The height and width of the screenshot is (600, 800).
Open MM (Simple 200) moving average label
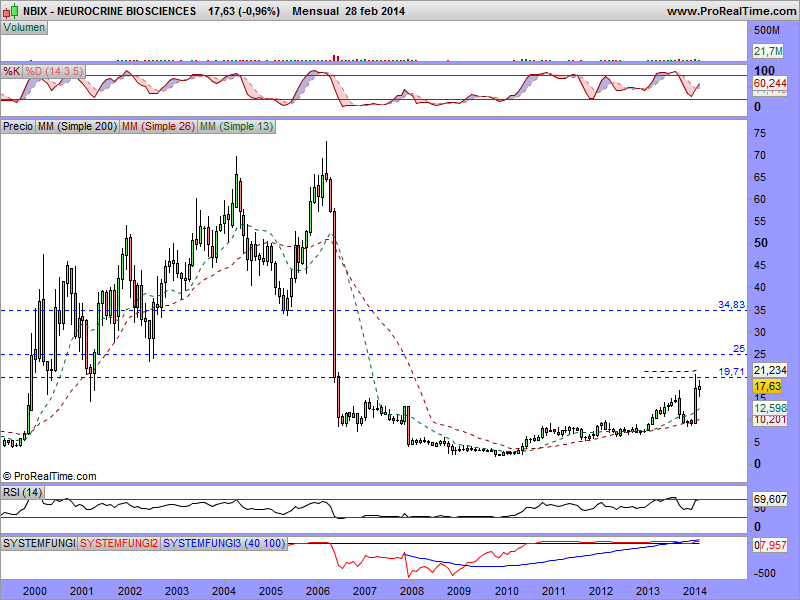click(x=77, y=126)
